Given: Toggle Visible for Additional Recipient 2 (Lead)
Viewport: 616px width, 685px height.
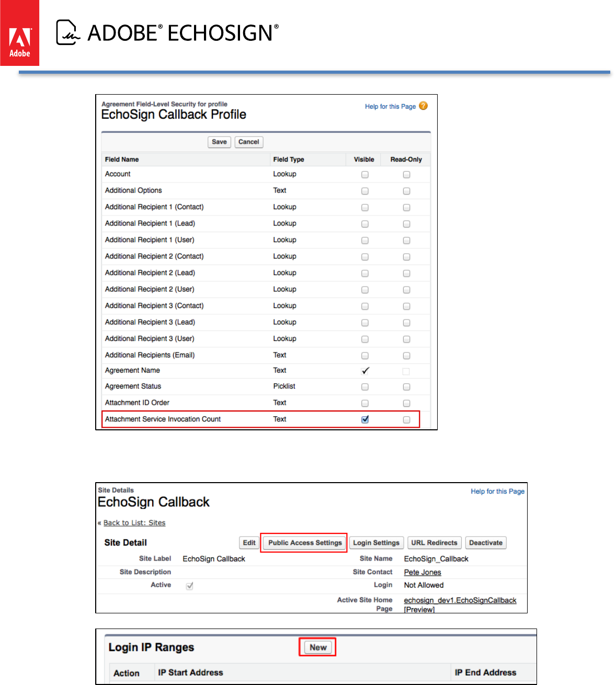Looking at the screenshot, I should point(365,273).
